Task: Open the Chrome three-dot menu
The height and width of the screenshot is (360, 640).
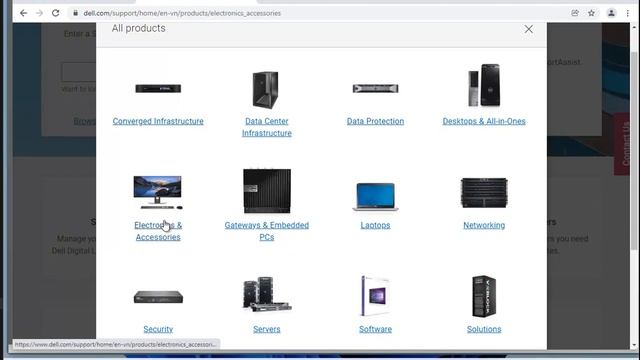Action: (627, 13)
